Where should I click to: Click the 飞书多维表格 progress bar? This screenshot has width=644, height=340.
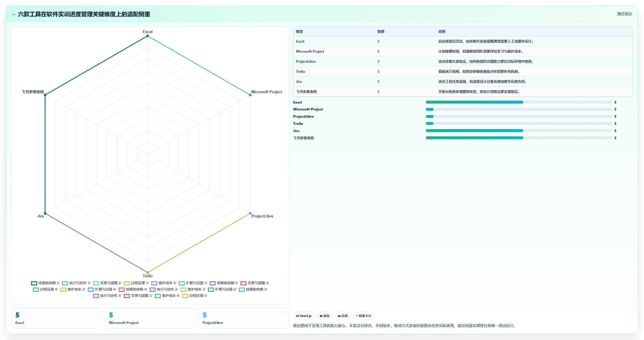click(x=519, y=138)
